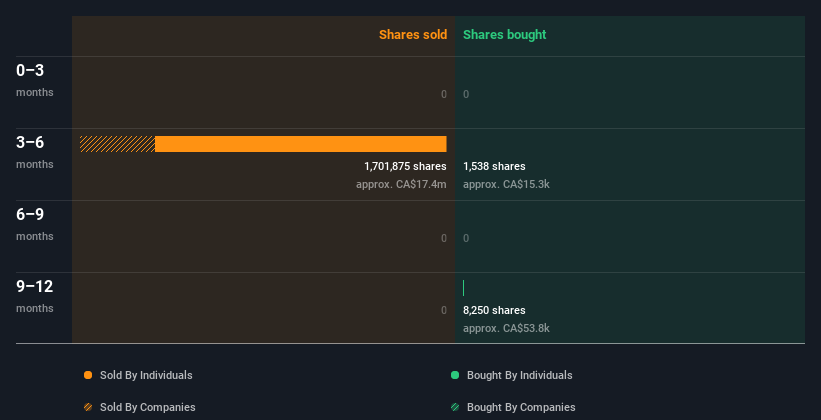The height and width of the screenshot is (420, 821).
Task: Click the 6–9 months shares sold zero
Action: (x=444, y=238)
